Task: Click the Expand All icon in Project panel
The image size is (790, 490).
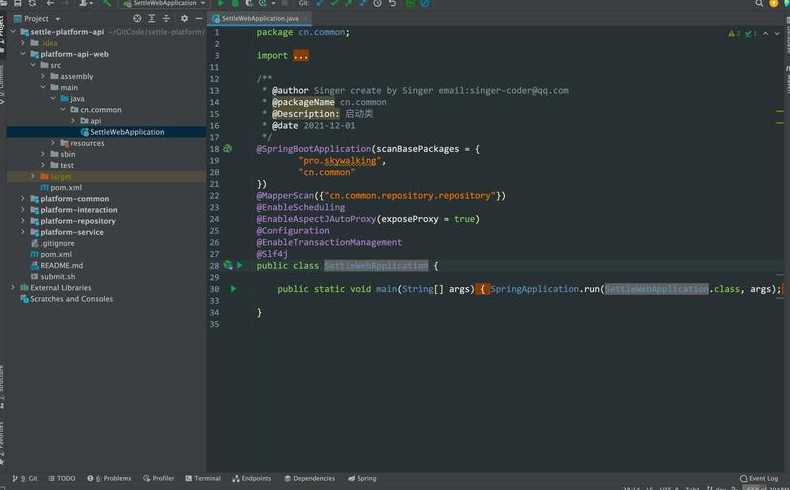Action: tap(152, 19)
